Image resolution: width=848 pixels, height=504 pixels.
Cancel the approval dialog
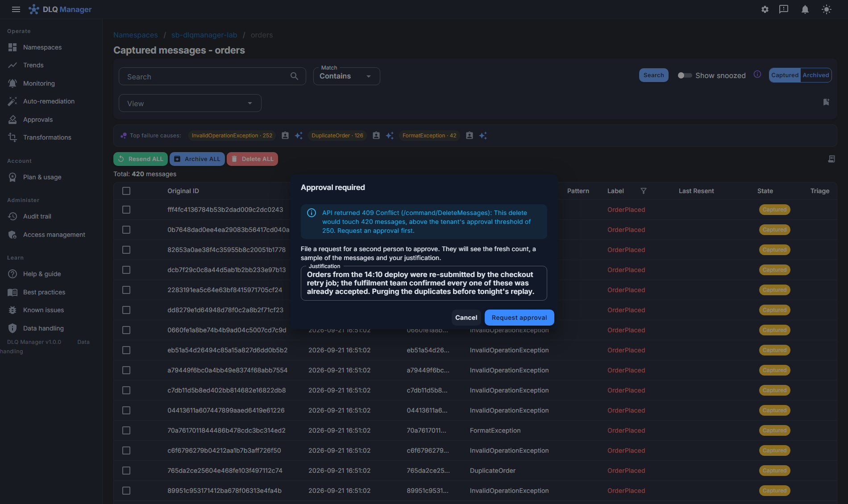466,318
